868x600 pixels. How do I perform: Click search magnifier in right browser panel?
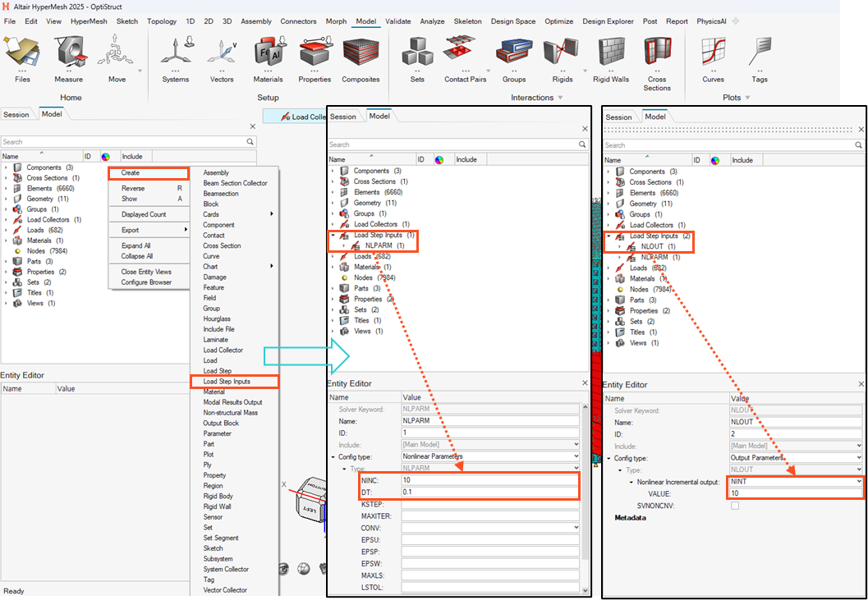click(858, 145)
